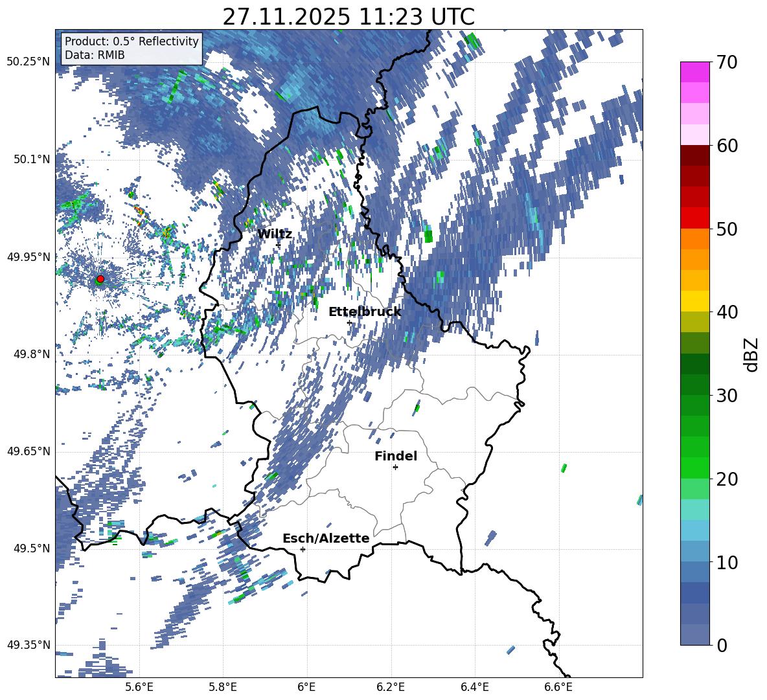Click the 5.8°E longitude label
The height and width of the screenshot is (700, 767).
[223, 687]
